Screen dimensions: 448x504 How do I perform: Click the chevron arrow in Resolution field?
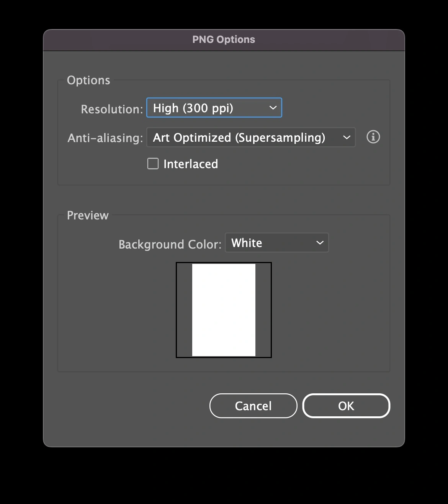click(273, 108)
